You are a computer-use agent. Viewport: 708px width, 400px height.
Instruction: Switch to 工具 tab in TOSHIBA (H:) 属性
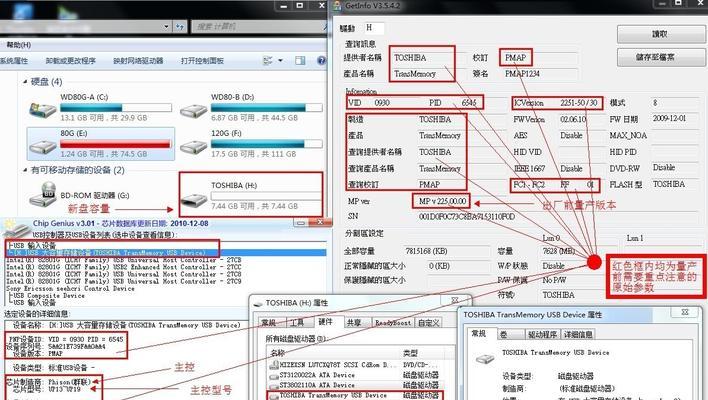point(296,322)
